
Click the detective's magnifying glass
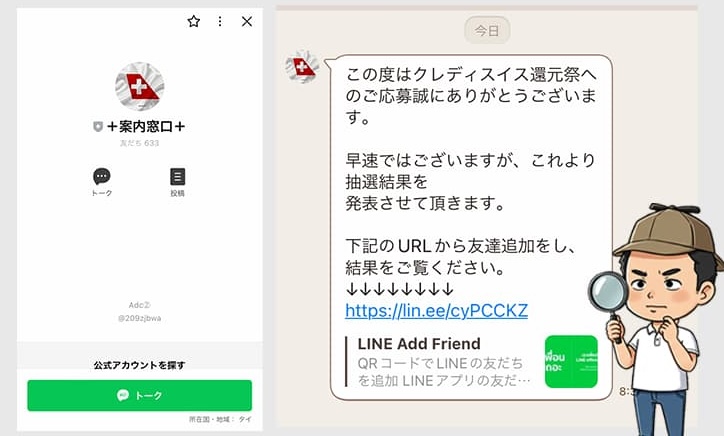(x=608, y=294)
